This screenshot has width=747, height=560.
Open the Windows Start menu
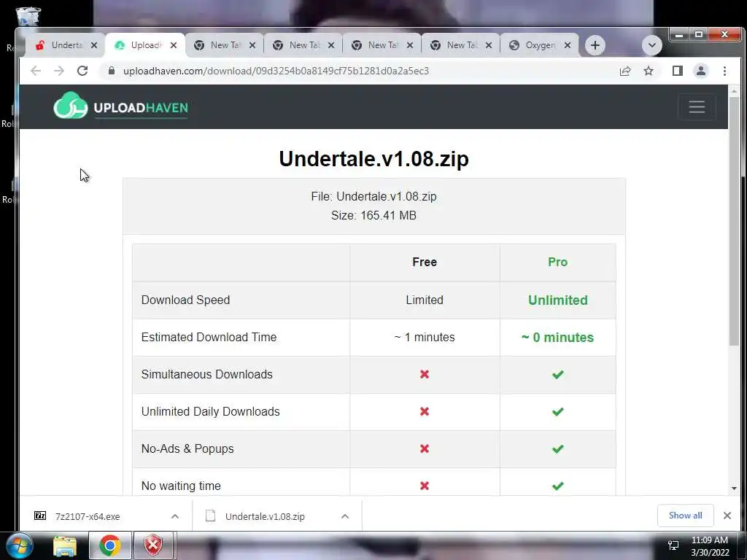18,545
